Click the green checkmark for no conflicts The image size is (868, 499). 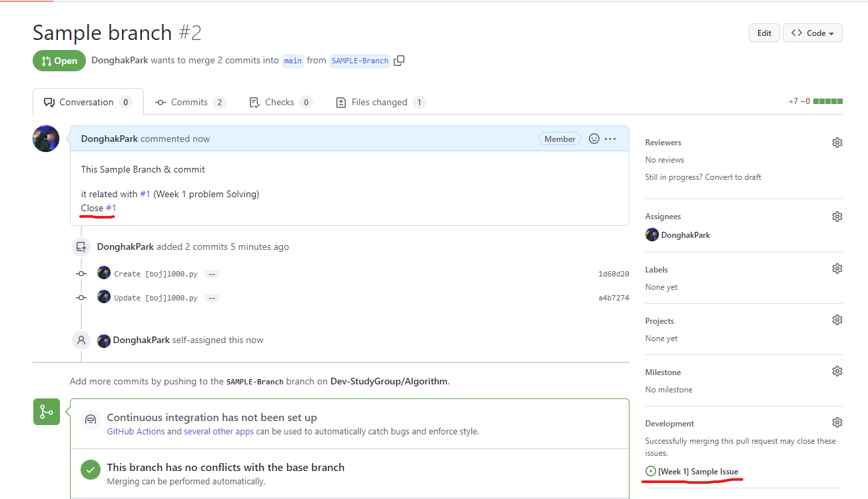pos(91,470)
